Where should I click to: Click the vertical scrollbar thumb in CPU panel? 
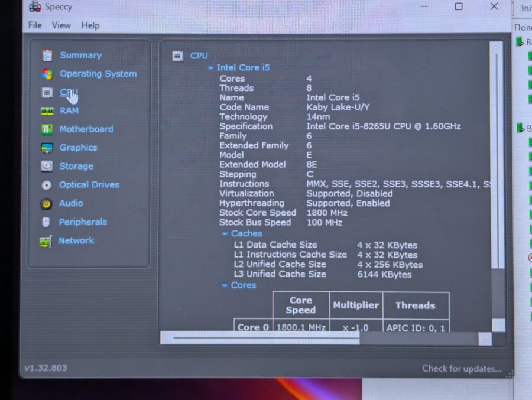[x=497, y=155]
